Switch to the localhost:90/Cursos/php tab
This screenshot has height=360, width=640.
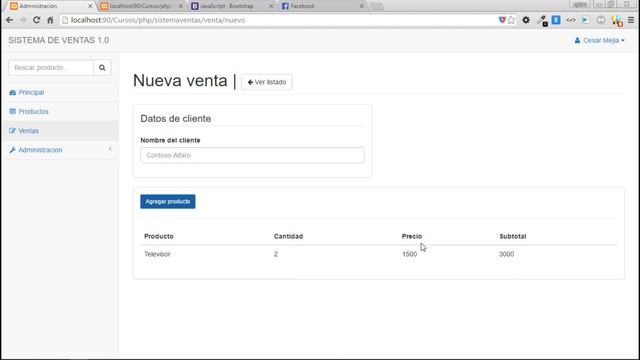(x=140, y=6)
